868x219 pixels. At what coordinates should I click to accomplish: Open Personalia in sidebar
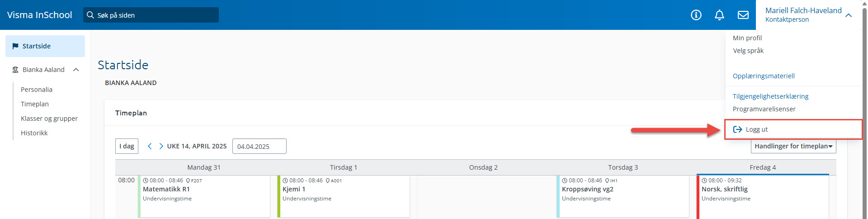coord(37,90)
